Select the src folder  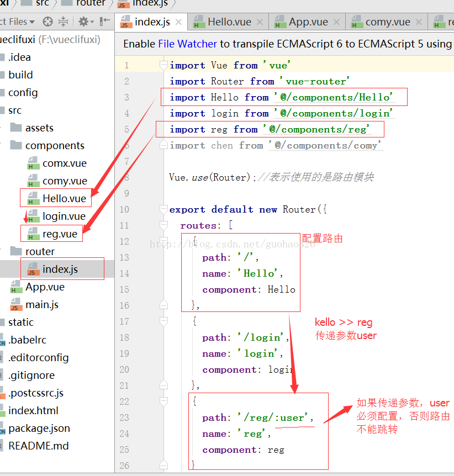(15, 110)
